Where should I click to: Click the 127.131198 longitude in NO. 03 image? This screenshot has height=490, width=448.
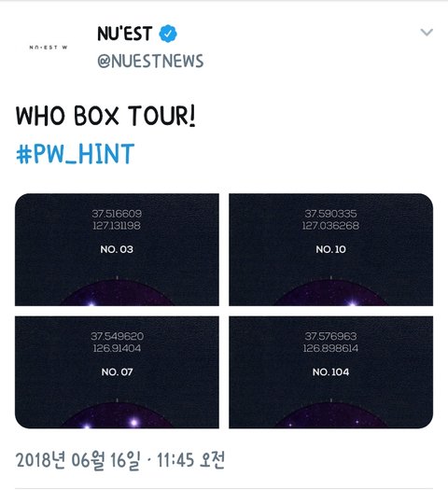(x=117, y=226)
